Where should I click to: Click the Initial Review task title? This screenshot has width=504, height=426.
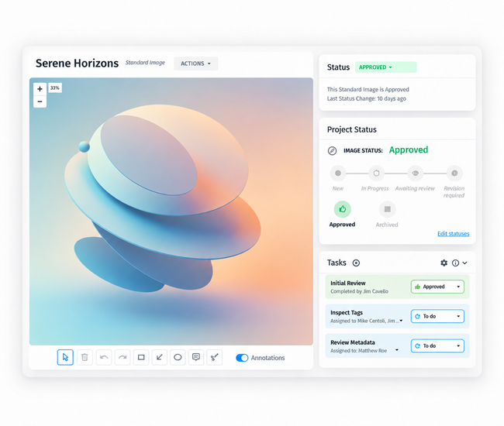[x=348, y=283]
